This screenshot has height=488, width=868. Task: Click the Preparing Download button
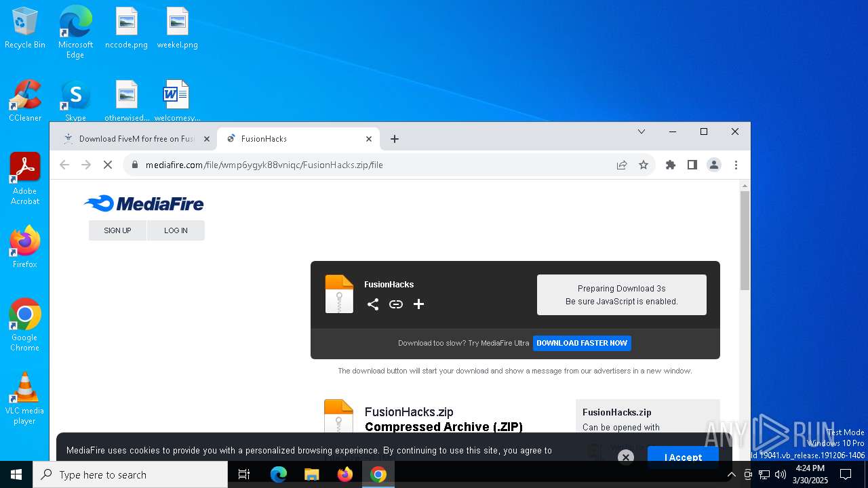622,295
